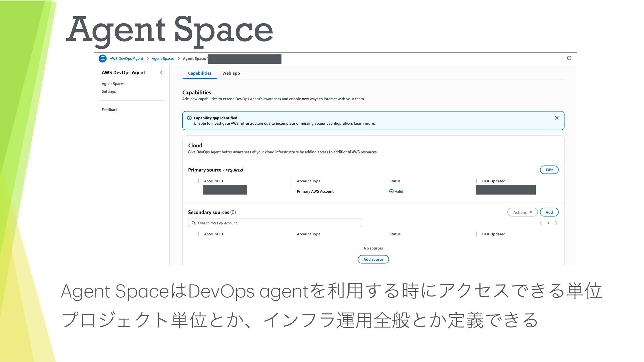Open Settings in the sidebar

point(109,91)
